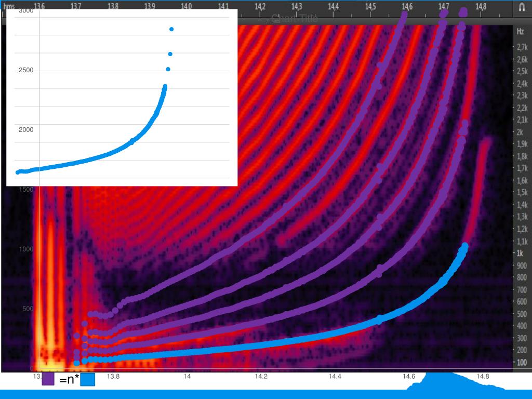Click the 14.5 mark on top ruler

[370, 6]
